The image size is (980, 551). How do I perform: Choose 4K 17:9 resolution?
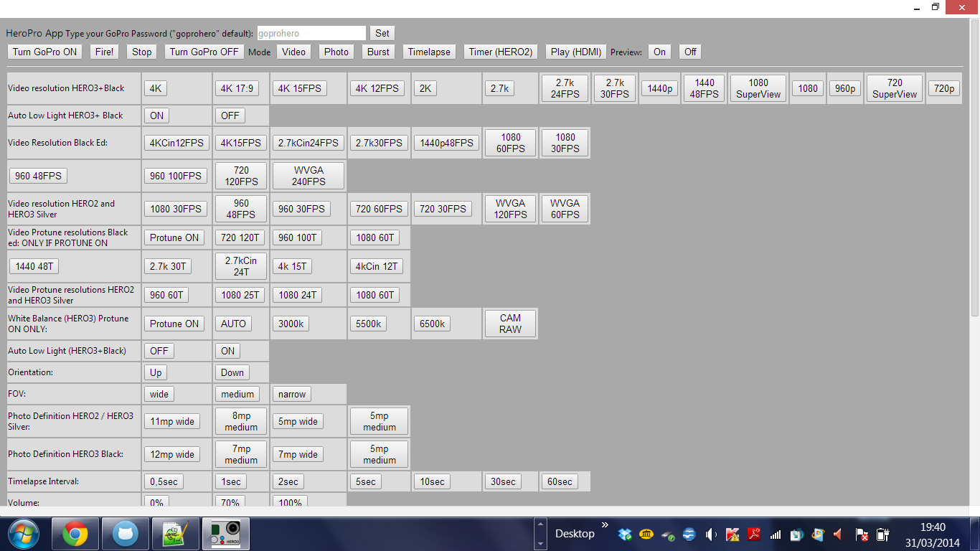(237, 88)
